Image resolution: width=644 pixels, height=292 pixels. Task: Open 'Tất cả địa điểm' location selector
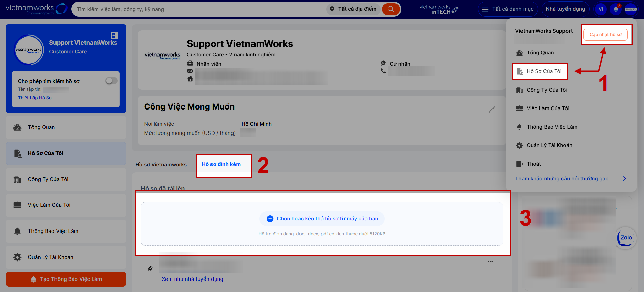(x=354, y=9)
